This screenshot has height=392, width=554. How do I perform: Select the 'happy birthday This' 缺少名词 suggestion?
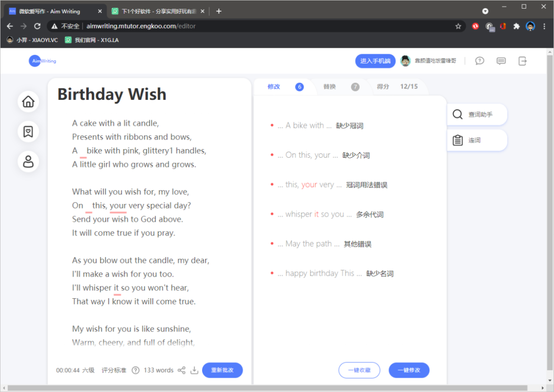point(332,274)
